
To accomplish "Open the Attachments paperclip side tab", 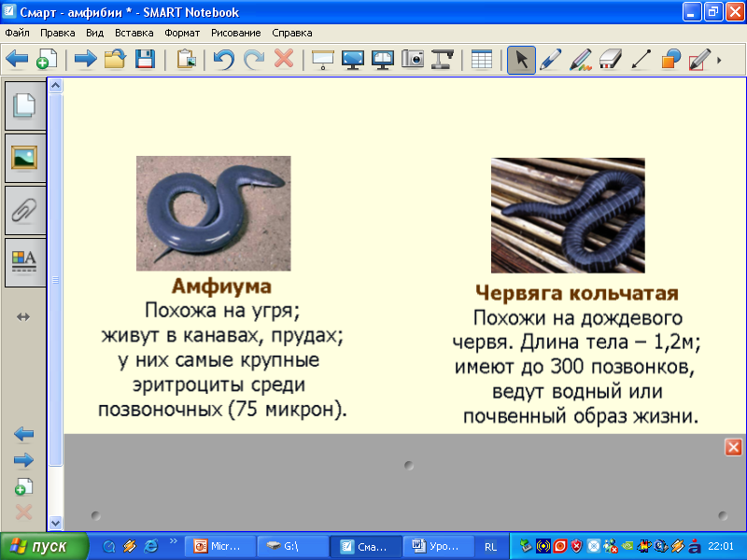I will tap(25, 210).
